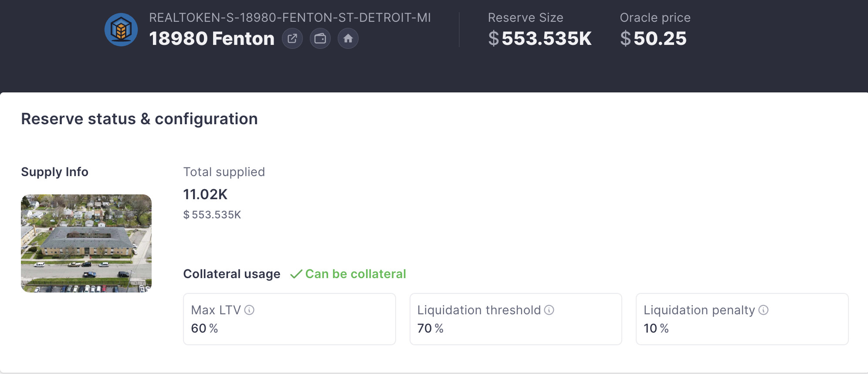Select the Max LTV 60% card
This screenshot has width=868, height=374.
click(x=289, y=319)
